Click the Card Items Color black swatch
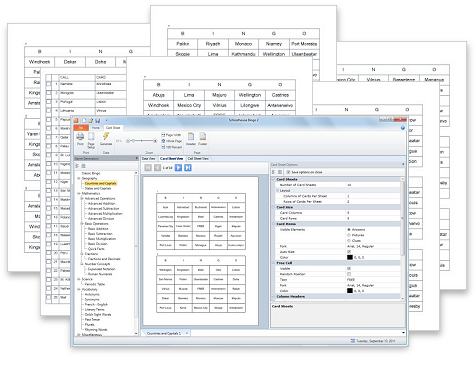Screen dimensions: 476x365 coord(350,257)
